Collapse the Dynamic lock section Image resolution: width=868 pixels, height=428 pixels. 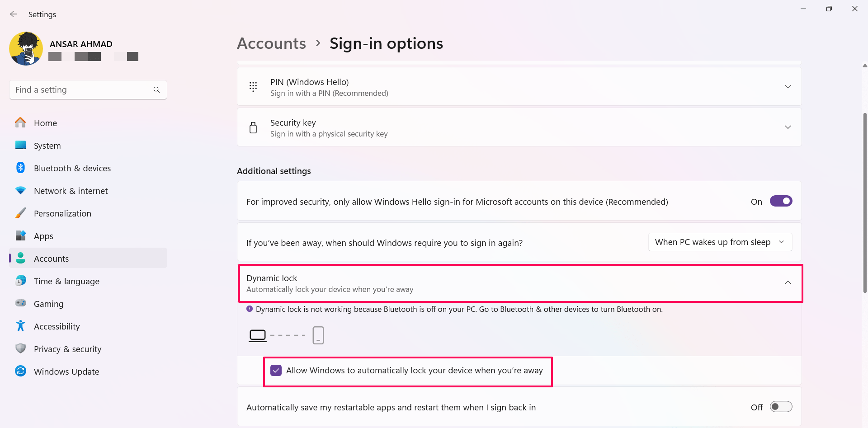pos(788,283)
